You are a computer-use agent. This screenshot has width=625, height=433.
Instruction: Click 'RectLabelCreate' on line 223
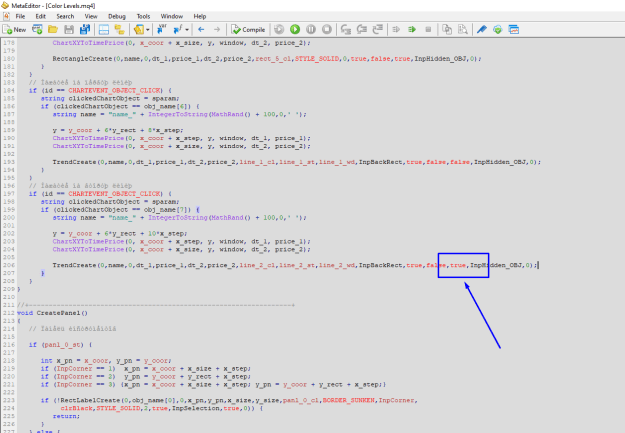(x=90, y=400)
